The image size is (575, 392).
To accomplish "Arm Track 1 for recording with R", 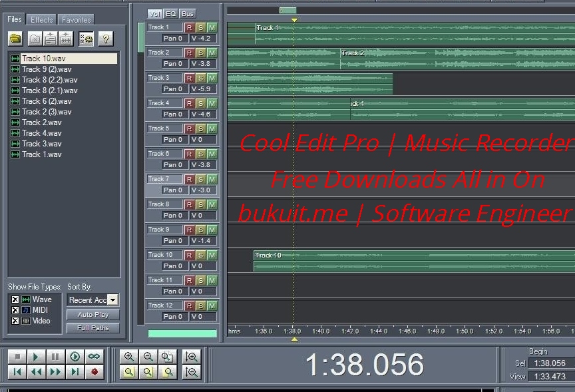I will point(189,27).
